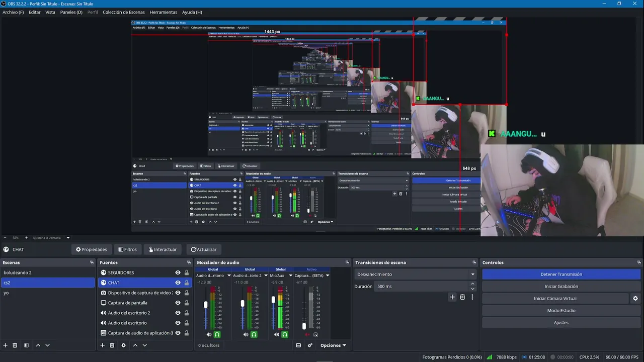Open the Archivo (F) menu

[x=13, y=12]
